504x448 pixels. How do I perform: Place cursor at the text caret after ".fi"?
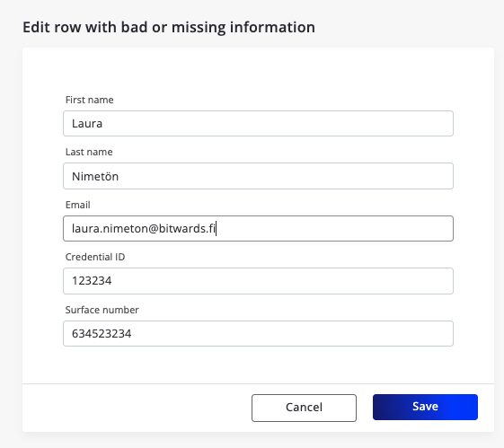[216, 228]
